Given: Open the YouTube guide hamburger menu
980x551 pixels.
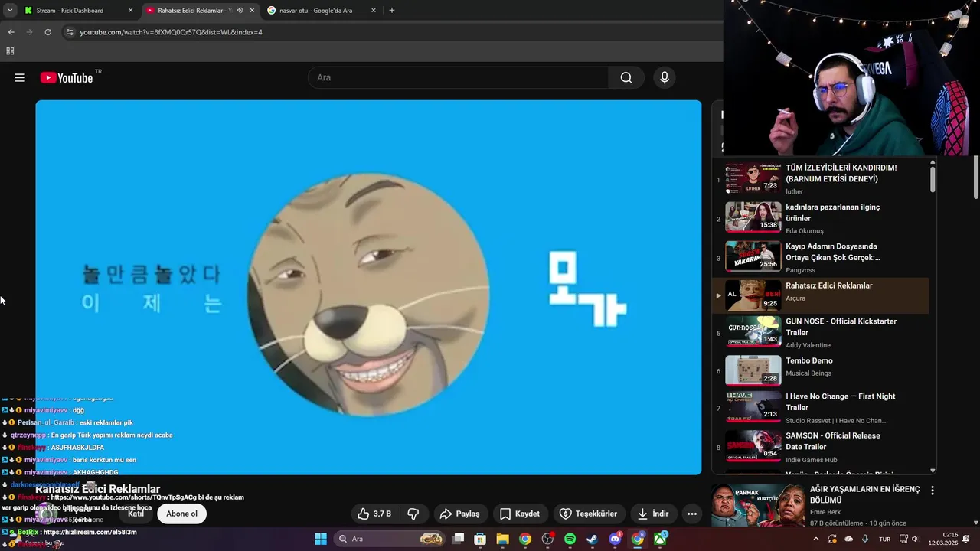Looking at the screenshot, I should (x=20, y=77).
